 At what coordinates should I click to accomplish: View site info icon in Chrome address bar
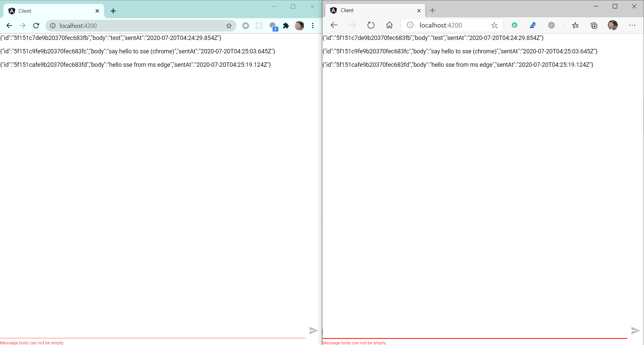pyautogui.click(x=53, y=26)
